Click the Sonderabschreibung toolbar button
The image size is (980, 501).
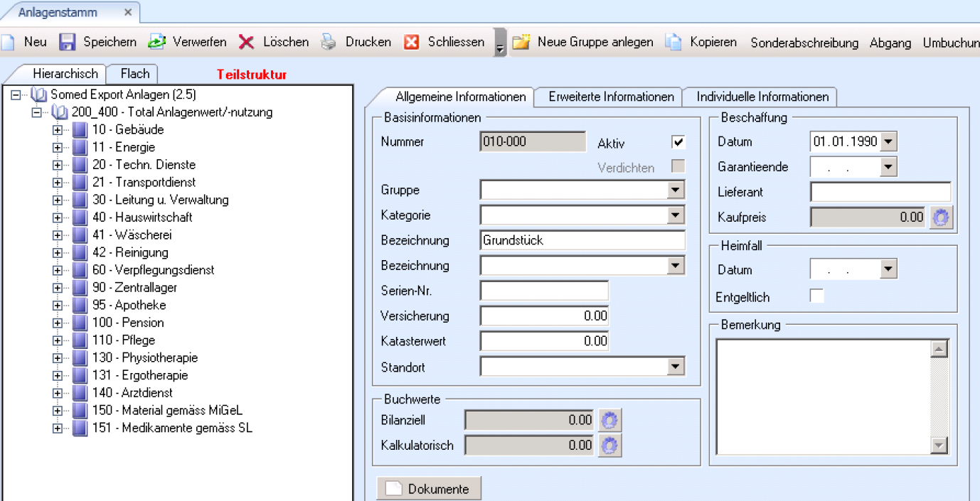click(804, 43)
